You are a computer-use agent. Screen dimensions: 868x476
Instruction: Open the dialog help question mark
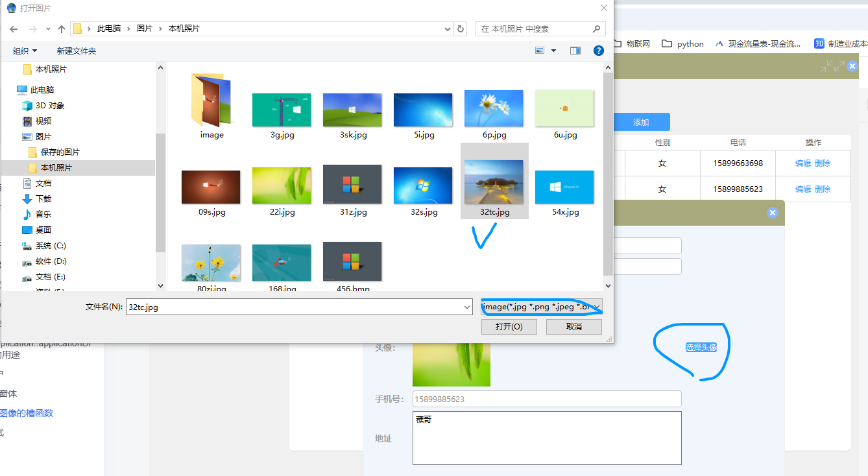pyautogui.click(x=599, y=51)
